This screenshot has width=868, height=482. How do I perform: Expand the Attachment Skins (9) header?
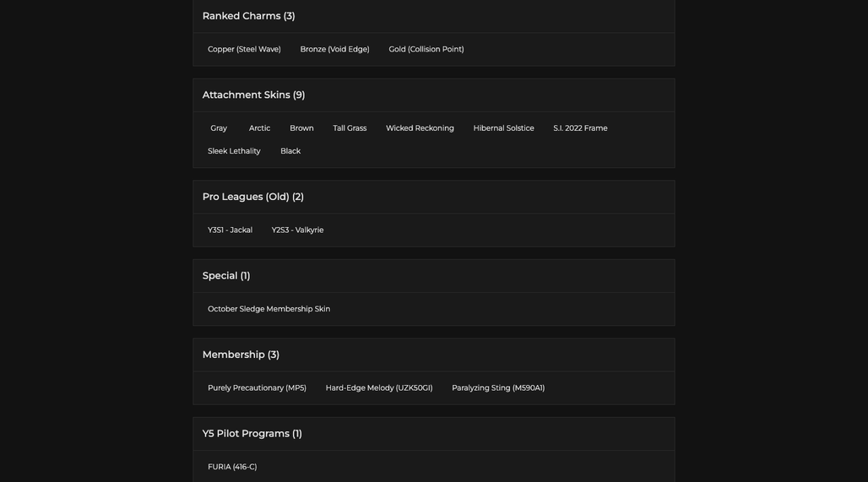coord(433,95)
